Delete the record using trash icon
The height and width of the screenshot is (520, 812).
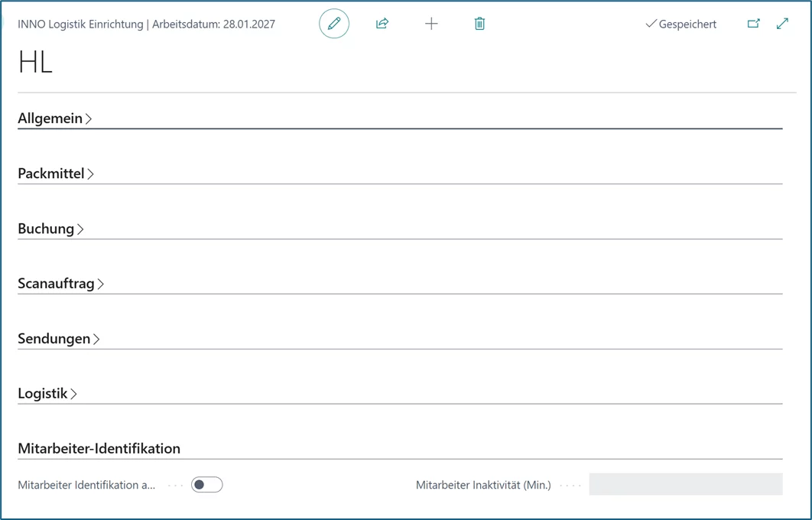[479, 24]
